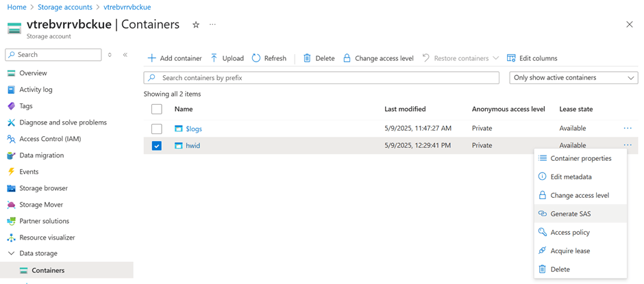The height and width of the screenshot is (284, 644).
Task: Select Acquire lease in context menu
Action: point(570,250)
